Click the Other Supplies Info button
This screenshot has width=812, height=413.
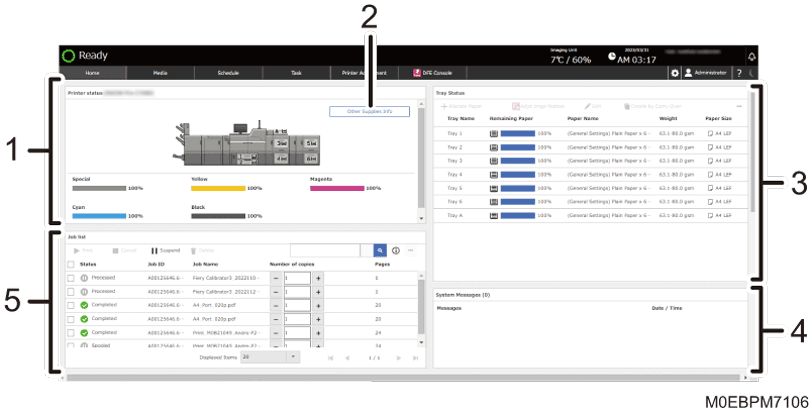[x=368, y=112]
